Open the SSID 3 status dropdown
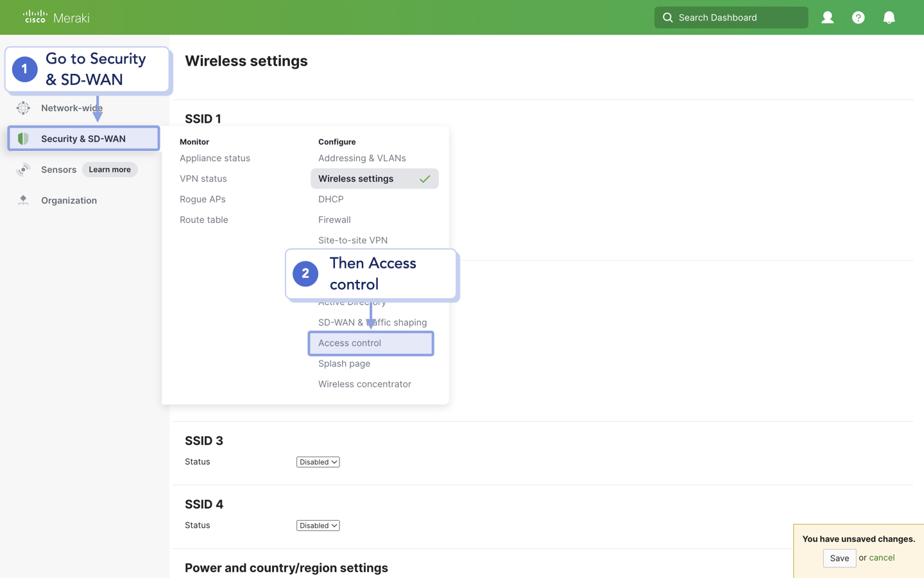 click(x=318, y=461)
